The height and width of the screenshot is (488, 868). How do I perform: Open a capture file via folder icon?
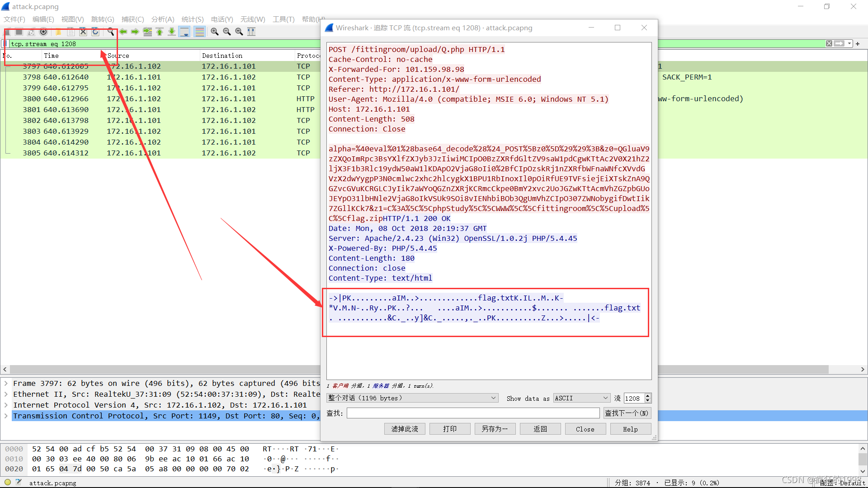pyautogui.click(x=58, y=32)
